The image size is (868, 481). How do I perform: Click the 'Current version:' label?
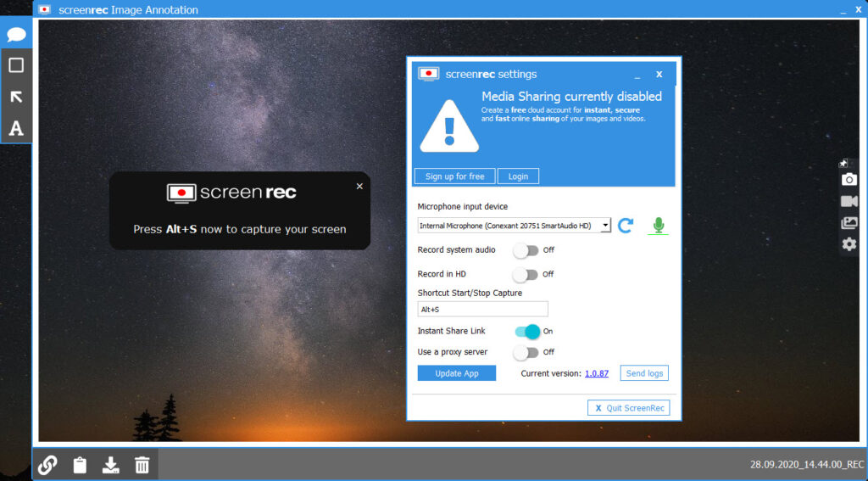point(551,373)
